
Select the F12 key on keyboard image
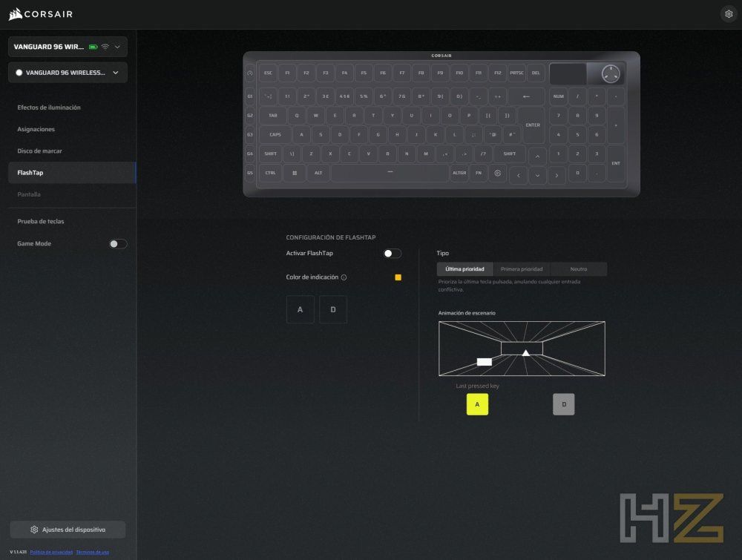click(497, 73)
